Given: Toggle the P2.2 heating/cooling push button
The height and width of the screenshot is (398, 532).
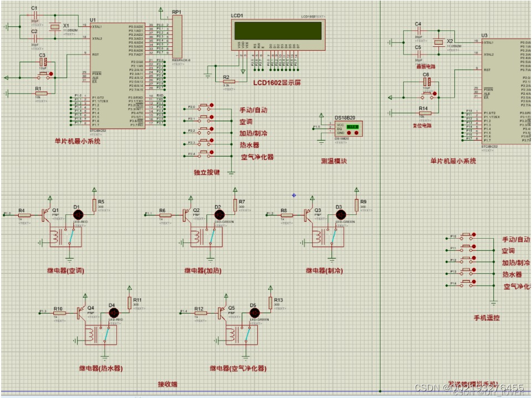Looking at the screenshot, I should pyautogui.click(x=205, y=130).
